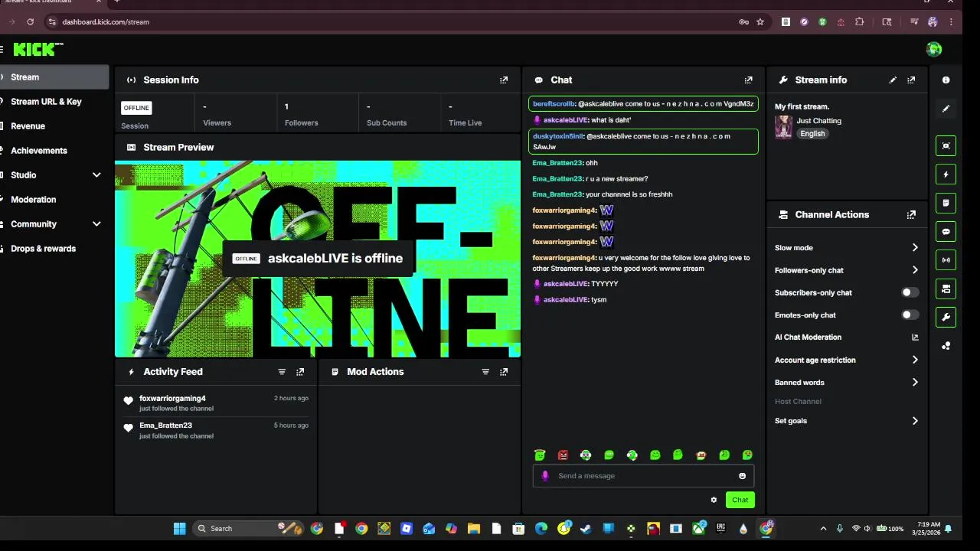Click the edit layout pencil in right rail
The image size is (980, 551).
point(946,109)
